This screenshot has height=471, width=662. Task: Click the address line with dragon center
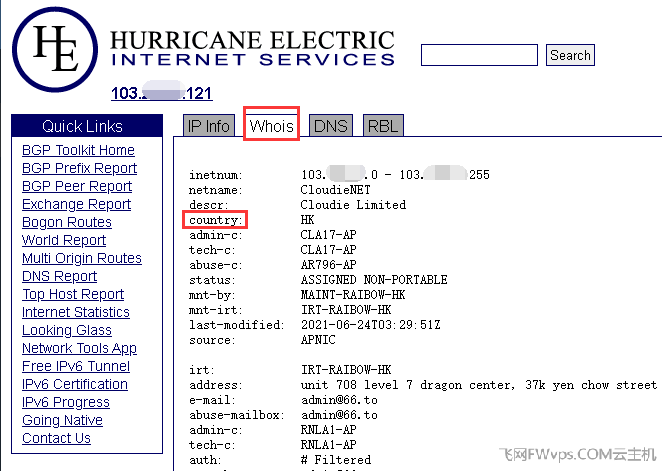[x=479, y=385]
